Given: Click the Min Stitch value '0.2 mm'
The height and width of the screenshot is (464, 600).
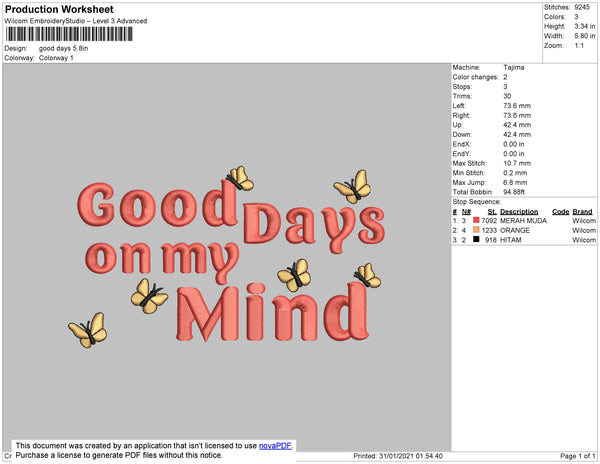Looking at the screenshot, I should (515, 173).
